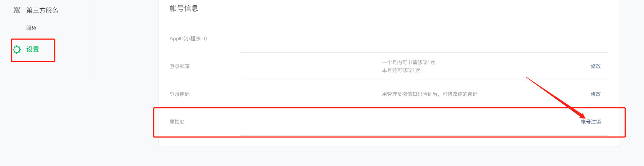Click the hint 一个月内可申请修改1次
This screenshot has width=644, height=166.
(x=409, y=62)
